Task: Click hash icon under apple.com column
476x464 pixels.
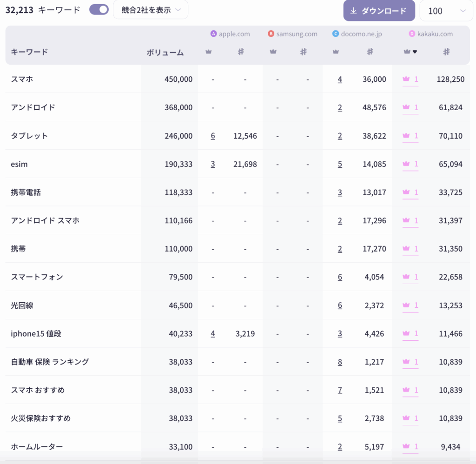Action: [241, 52]
